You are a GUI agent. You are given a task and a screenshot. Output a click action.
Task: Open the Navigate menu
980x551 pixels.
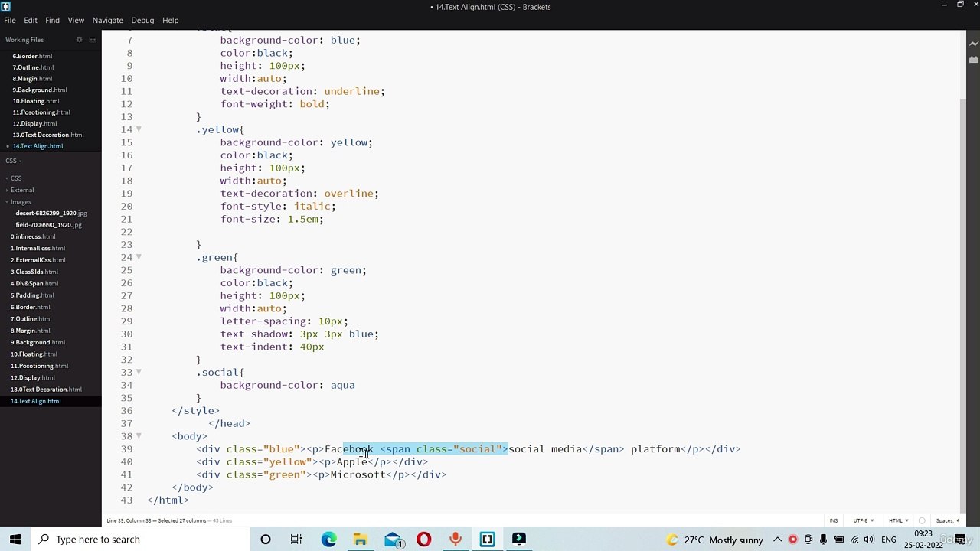pos(107,20)
